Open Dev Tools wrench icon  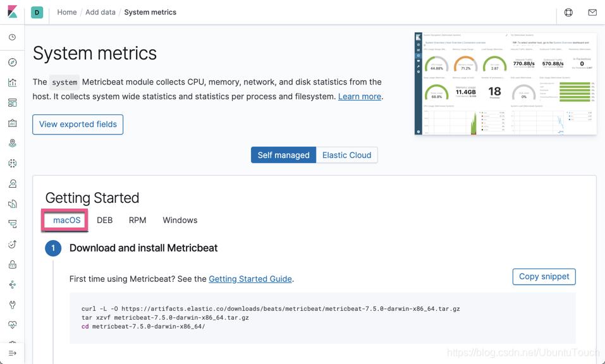tap(12, 305)
